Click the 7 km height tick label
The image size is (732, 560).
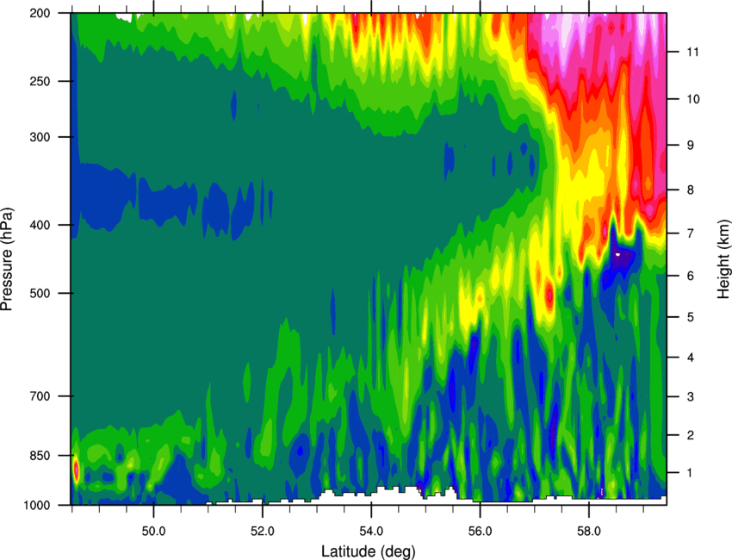(x=690, y=233)
